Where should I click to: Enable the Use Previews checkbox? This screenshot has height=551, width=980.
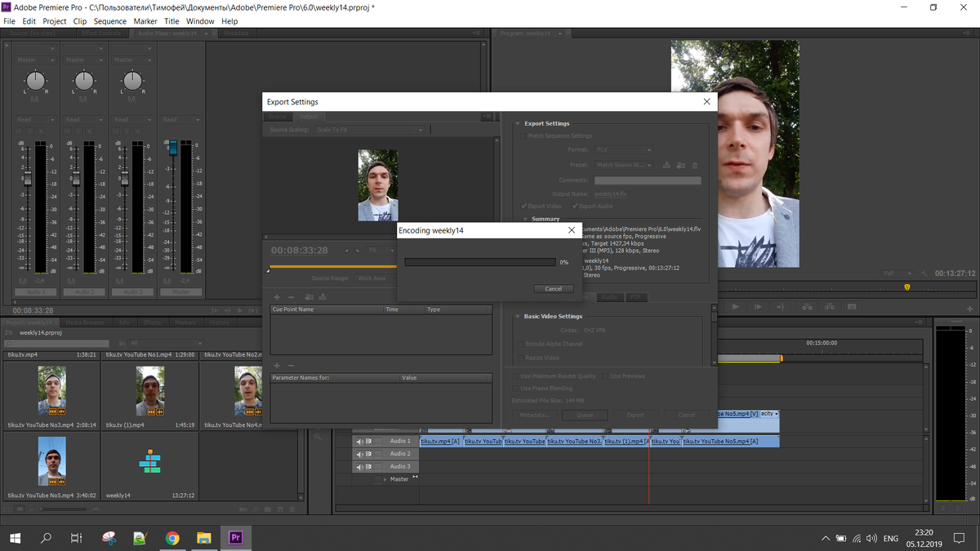(605, 376)
